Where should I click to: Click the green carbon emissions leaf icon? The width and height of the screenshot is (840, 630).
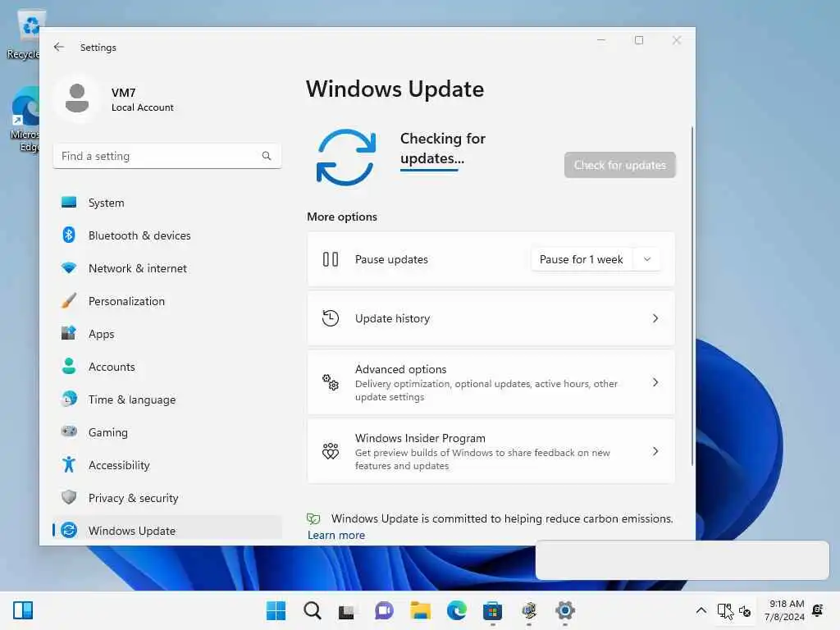[x=313, y=518]
